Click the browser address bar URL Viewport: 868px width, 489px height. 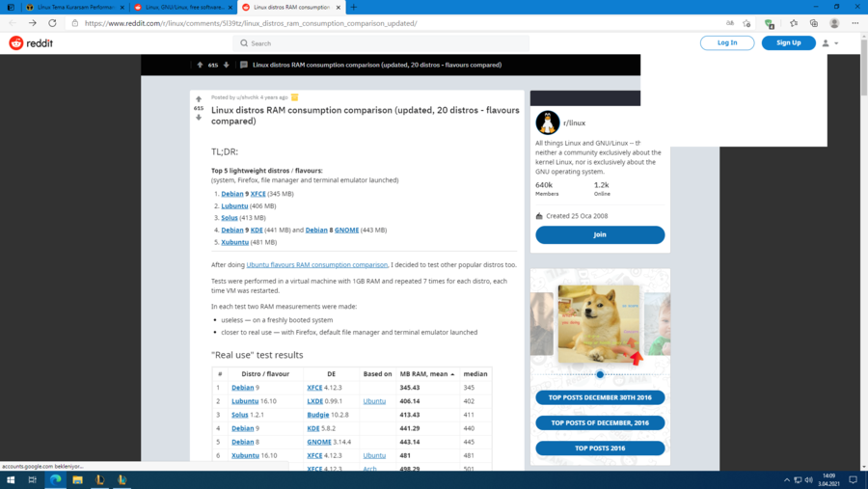click(x=251, y=23)
